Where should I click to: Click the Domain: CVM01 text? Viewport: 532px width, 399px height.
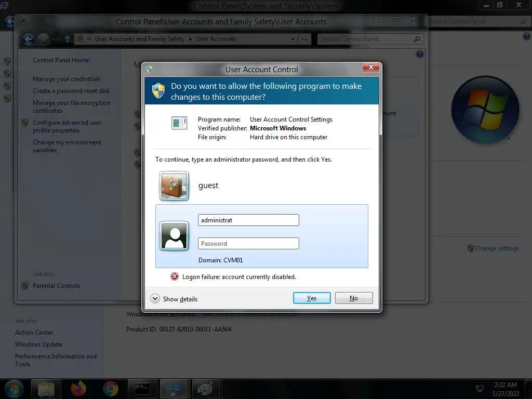pos(220,260)
